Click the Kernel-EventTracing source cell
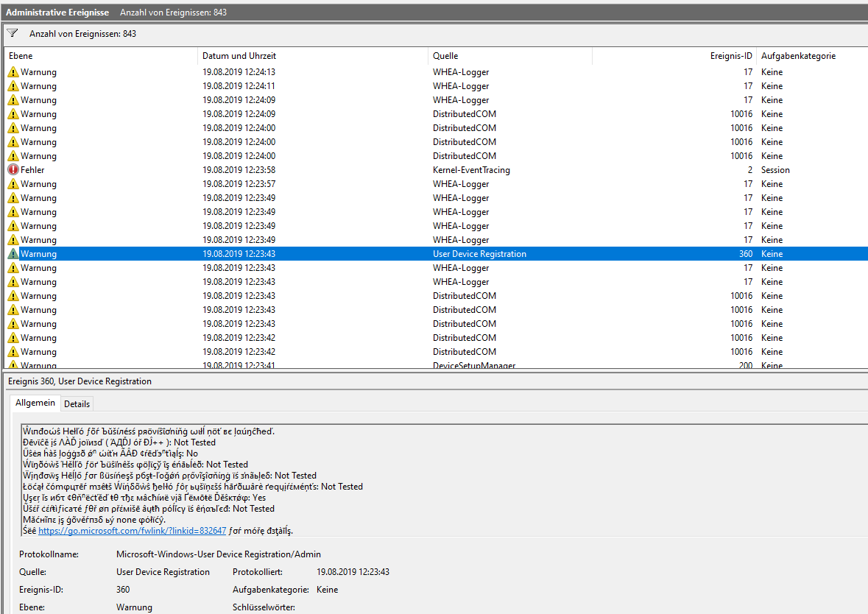This screenshot has height=614, width=868. [x=471, y=170]
